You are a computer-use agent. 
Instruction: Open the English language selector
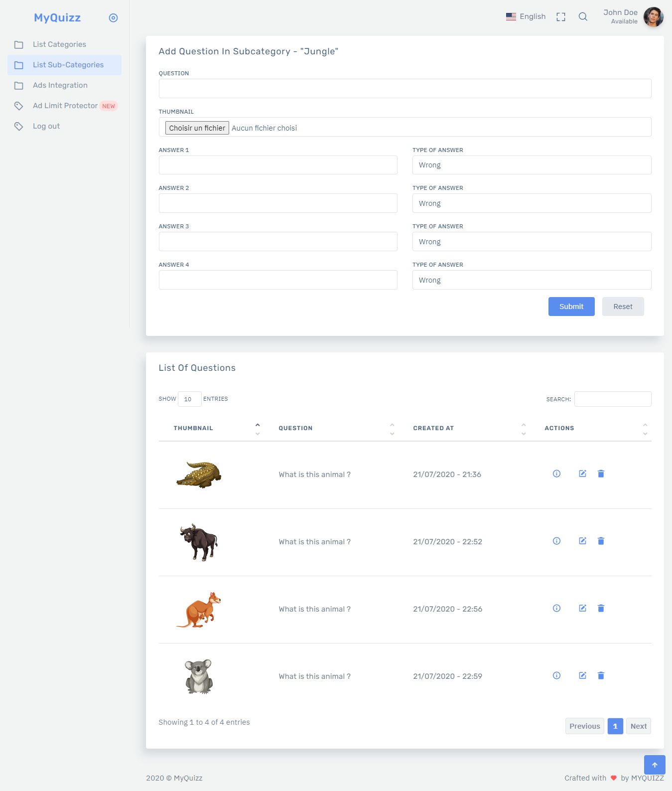526,16
